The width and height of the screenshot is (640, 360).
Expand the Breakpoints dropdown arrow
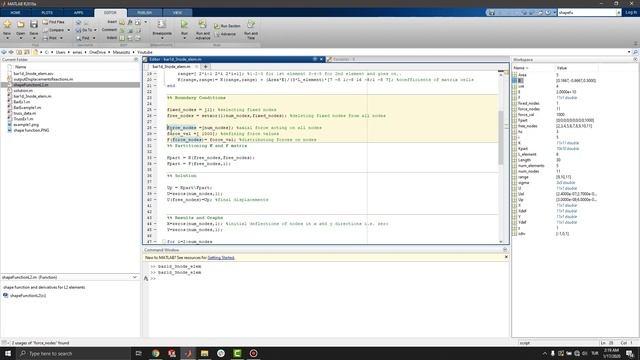click(162, 38)
